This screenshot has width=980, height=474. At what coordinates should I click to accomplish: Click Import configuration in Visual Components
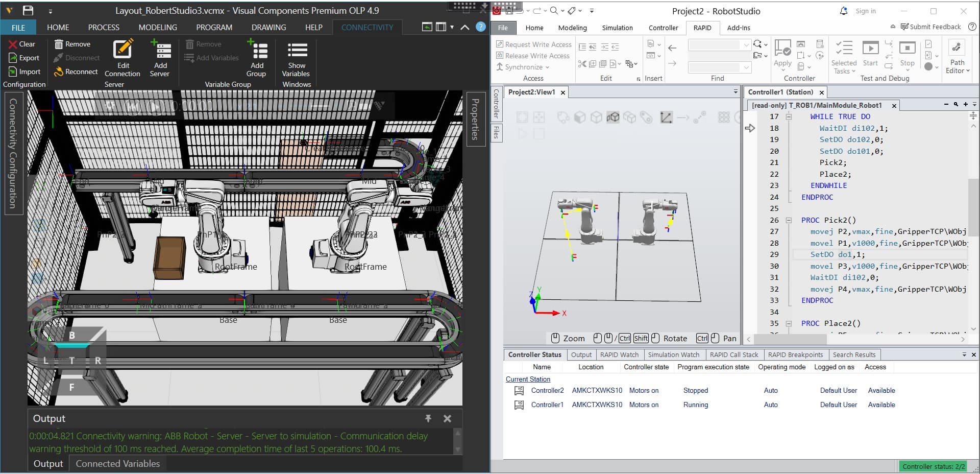24,72
